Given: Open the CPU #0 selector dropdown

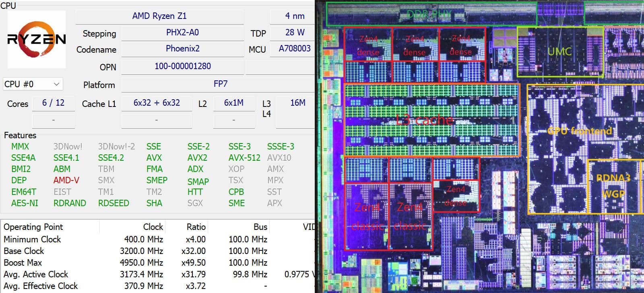Looking at the screenshot, I should [x=33, y=84].
